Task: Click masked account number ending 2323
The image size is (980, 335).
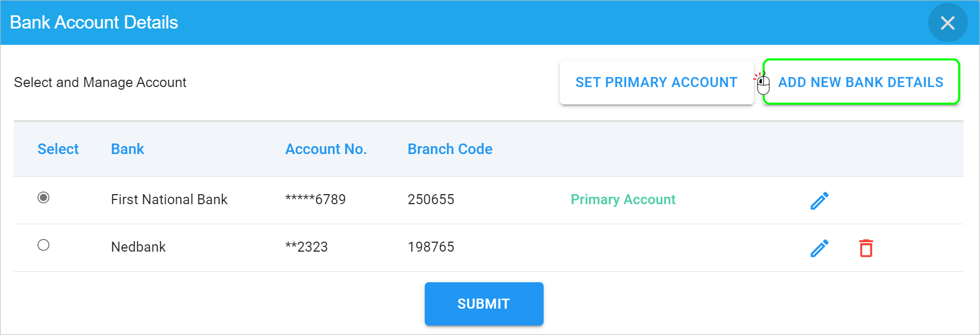Action: [x=306, y=247]
